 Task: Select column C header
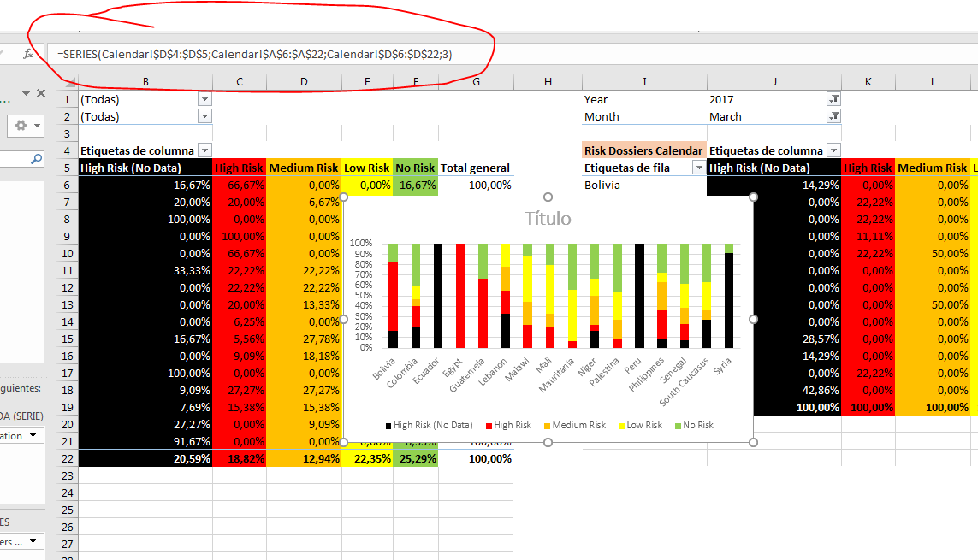(x=240, y=81)
